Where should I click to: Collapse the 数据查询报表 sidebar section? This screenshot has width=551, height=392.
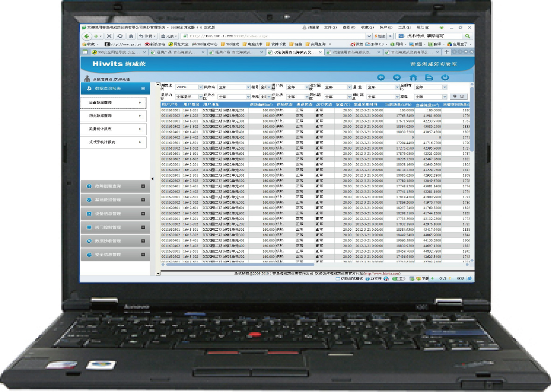click(x=143, y=88)
